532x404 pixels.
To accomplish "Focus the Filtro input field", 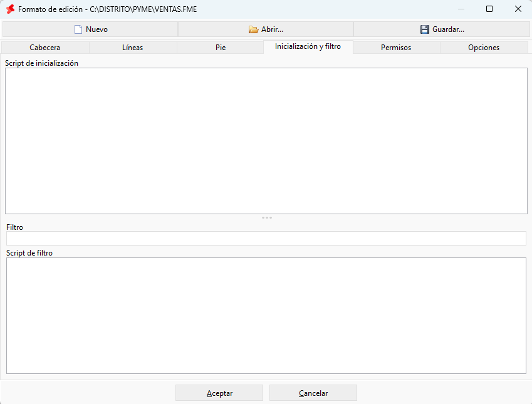I will tap(266, 239).
